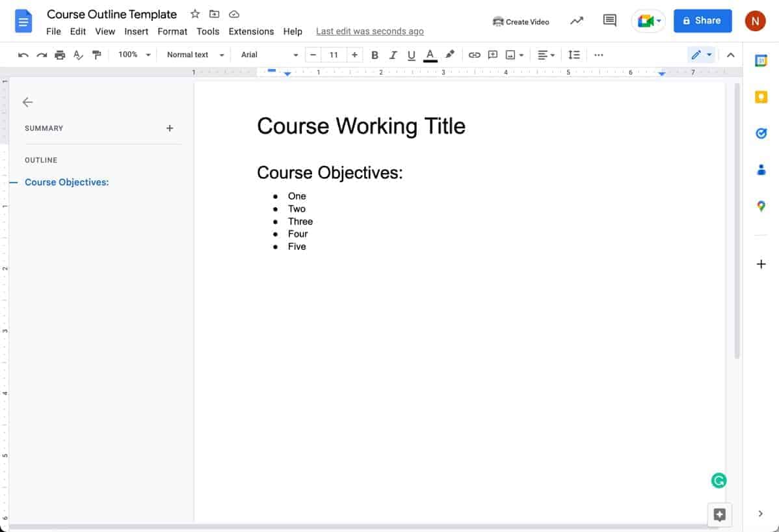Check the cloud document status icon
Viewport: 779px width, 532px height.
pos(234,14)
